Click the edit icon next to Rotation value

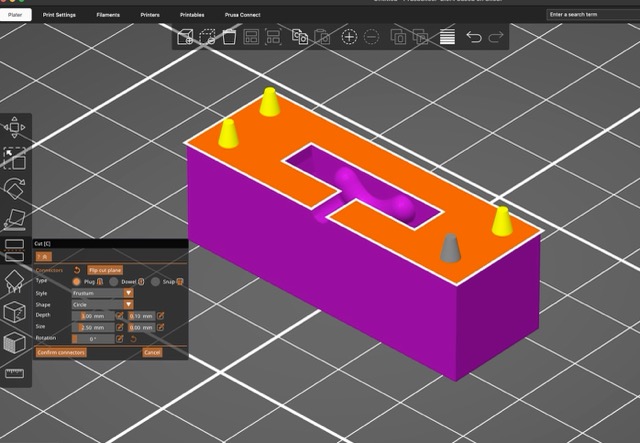pos(120,338)
